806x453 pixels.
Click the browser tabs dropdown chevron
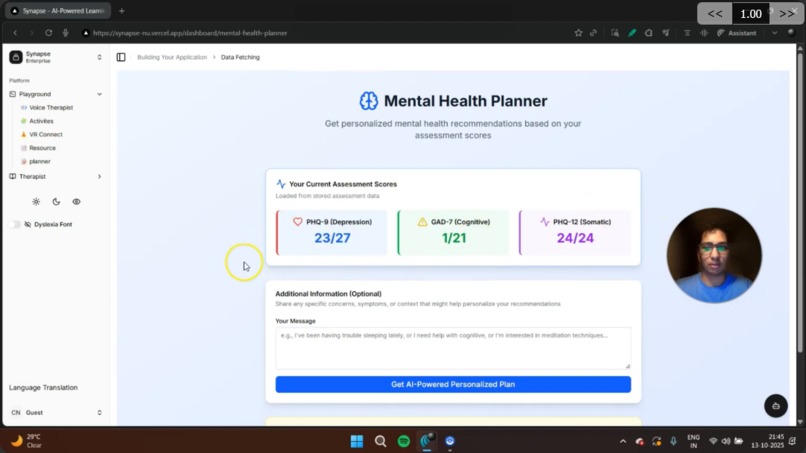click(774, 33)
